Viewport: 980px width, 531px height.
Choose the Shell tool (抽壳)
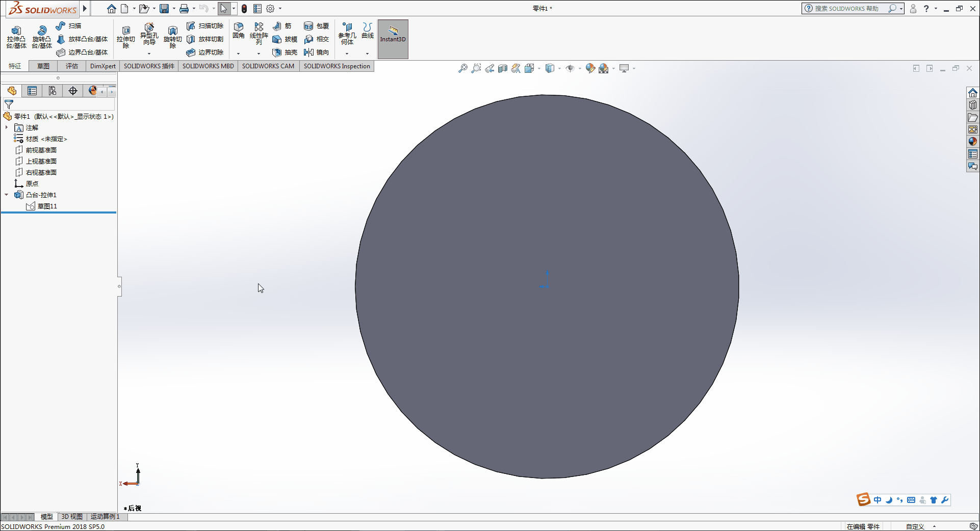coord(285,52)
